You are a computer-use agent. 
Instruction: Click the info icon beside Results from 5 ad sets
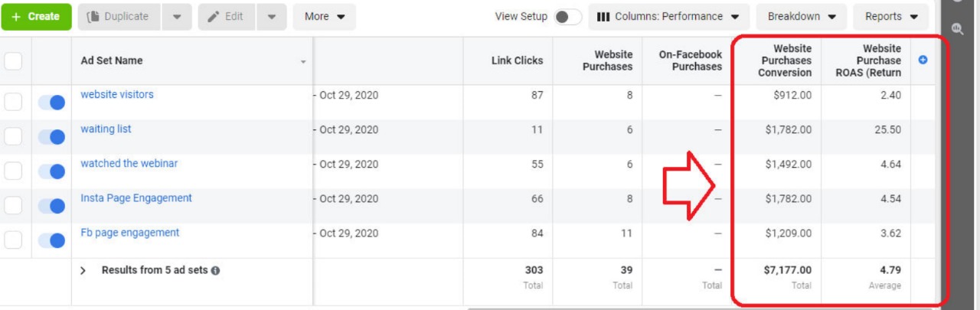tap(216, 270)
